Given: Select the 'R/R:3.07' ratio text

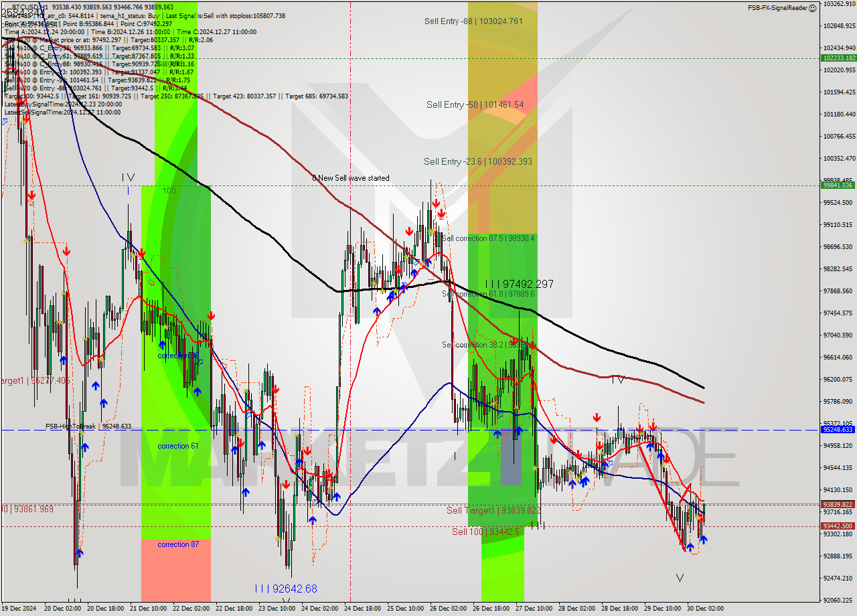Looking at the screenshot, I should click(x=182, y=48).
